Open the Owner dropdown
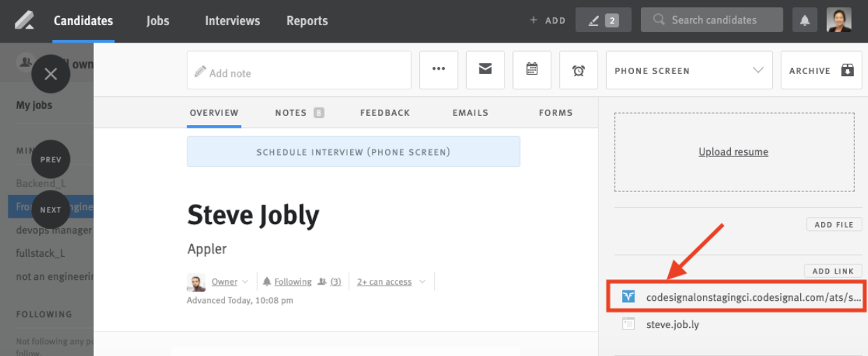 230,282
